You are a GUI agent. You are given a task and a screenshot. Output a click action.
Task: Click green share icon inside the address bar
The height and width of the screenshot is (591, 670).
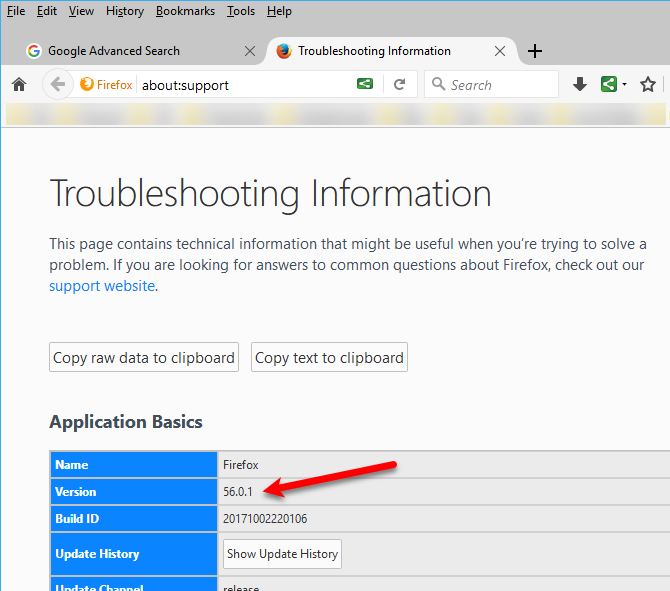(x=367, y=85)
